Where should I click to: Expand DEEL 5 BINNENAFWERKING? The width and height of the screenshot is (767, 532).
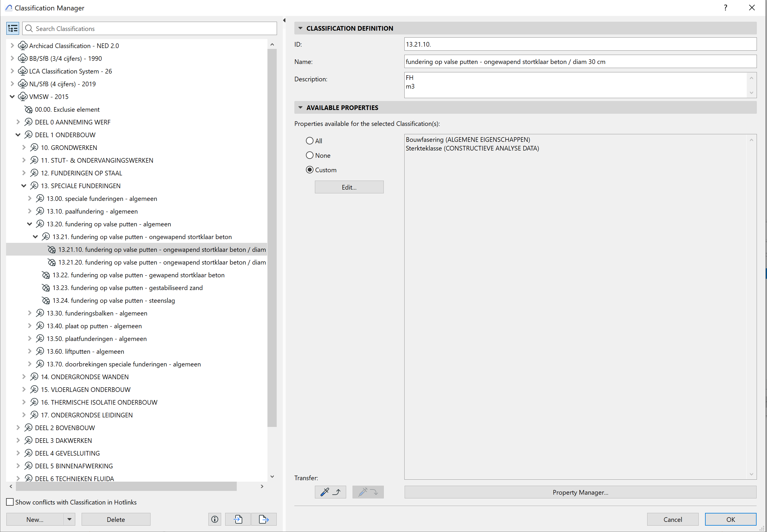coord(18,466)
